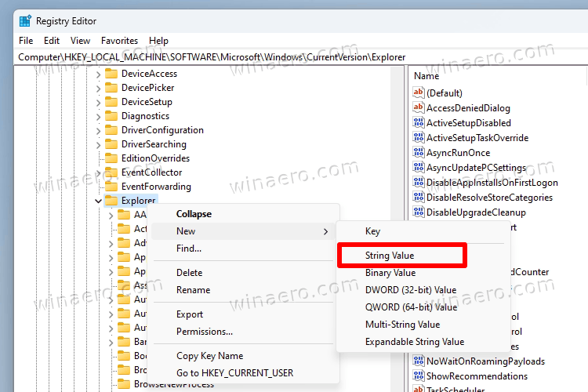Click the Explorer folder icon
This screenshot has height=392, width=588.
pos(111,201)
